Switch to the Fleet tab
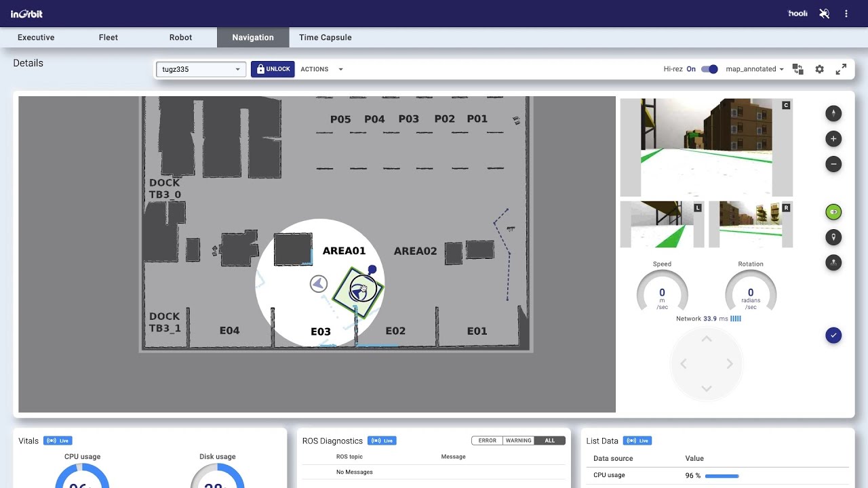This screenshot has width=868, height=488. click(108, 37)
